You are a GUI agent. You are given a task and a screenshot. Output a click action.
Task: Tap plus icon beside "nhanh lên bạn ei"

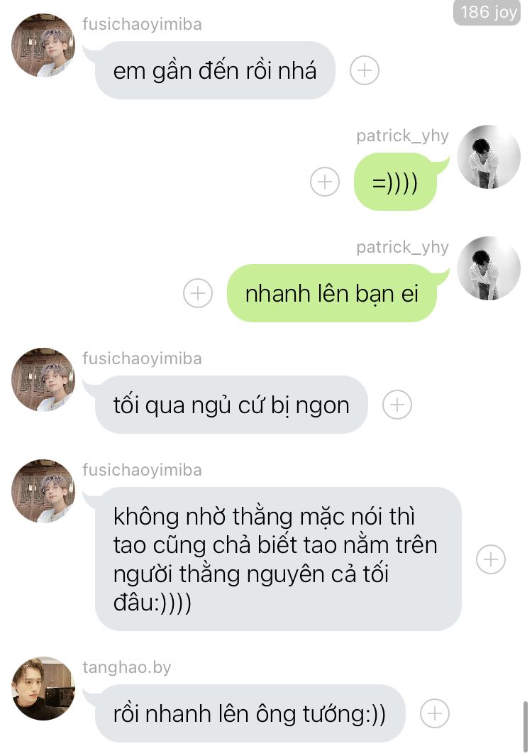[x=198, y=293]
